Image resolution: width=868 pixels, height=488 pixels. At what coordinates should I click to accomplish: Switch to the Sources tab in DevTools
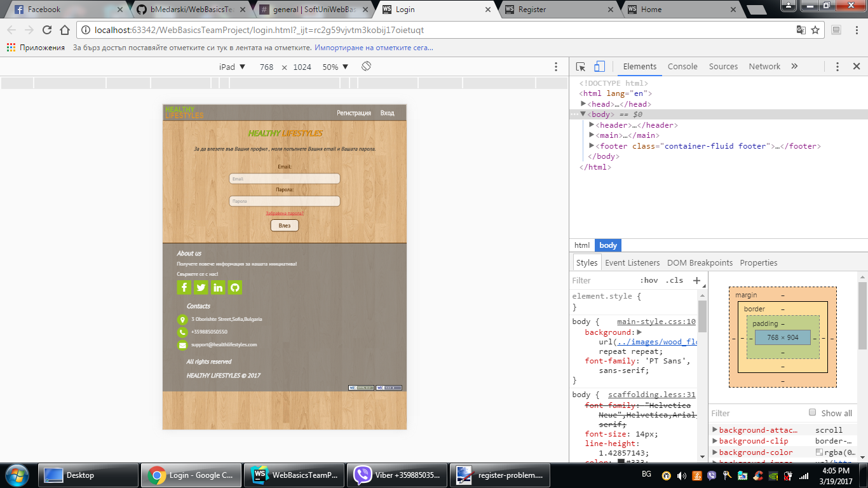click(723, 67)
